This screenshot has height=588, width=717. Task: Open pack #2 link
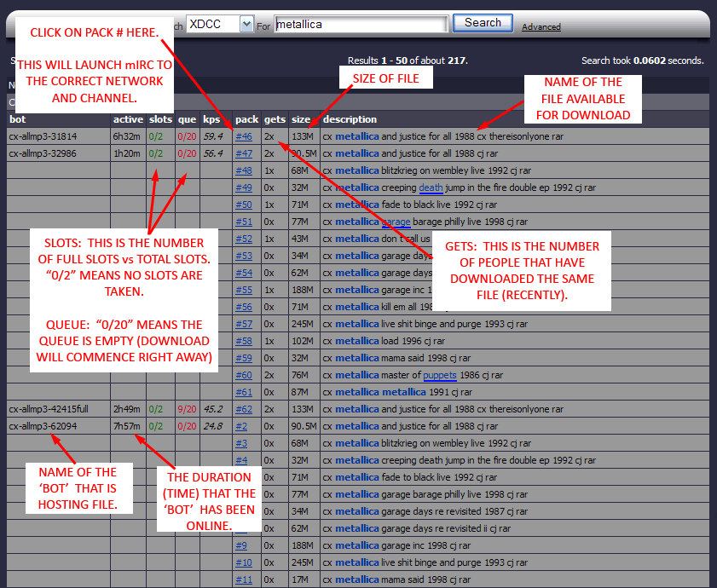coord(241,426)
